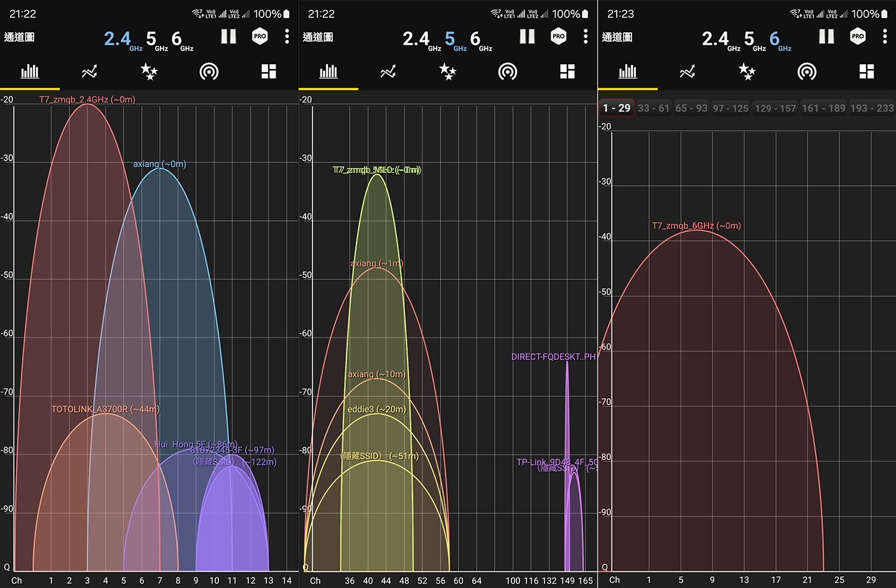Pause scanning in the middle 5GHz screen

click(527, 37)
